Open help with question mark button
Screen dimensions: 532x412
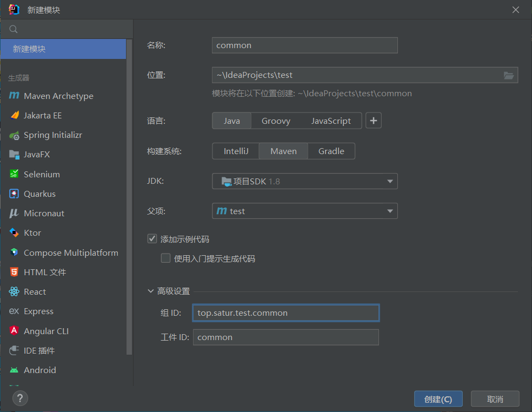click(x=20, y=398)
